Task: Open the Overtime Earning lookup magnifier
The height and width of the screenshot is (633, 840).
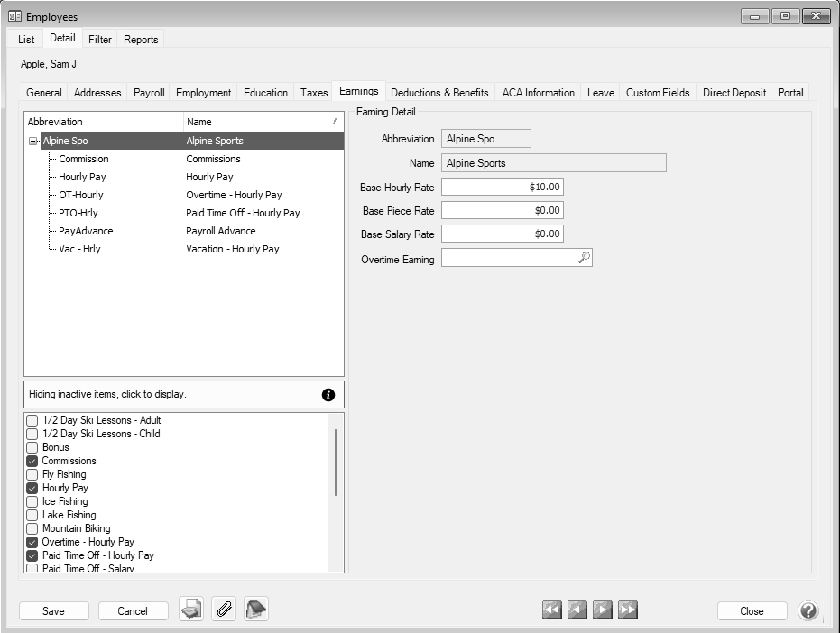Action: (584, 258)
